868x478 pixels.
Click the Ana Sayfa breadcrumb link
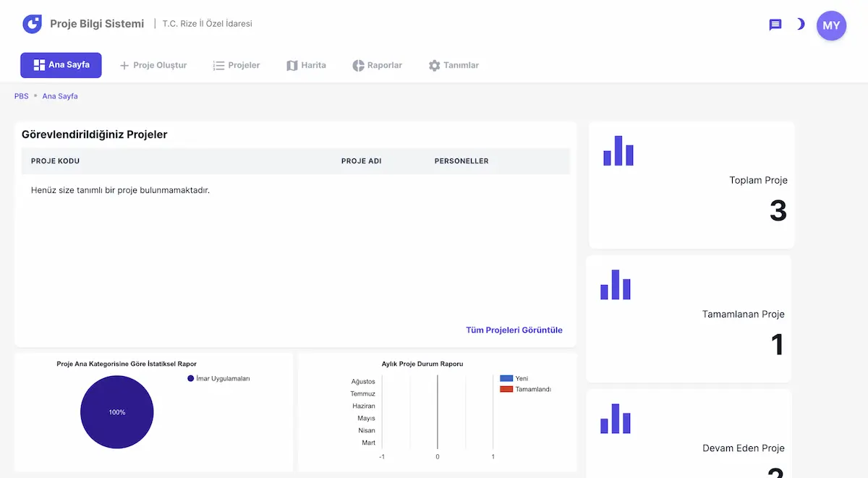pyautogui.click(x=60, y=96)
